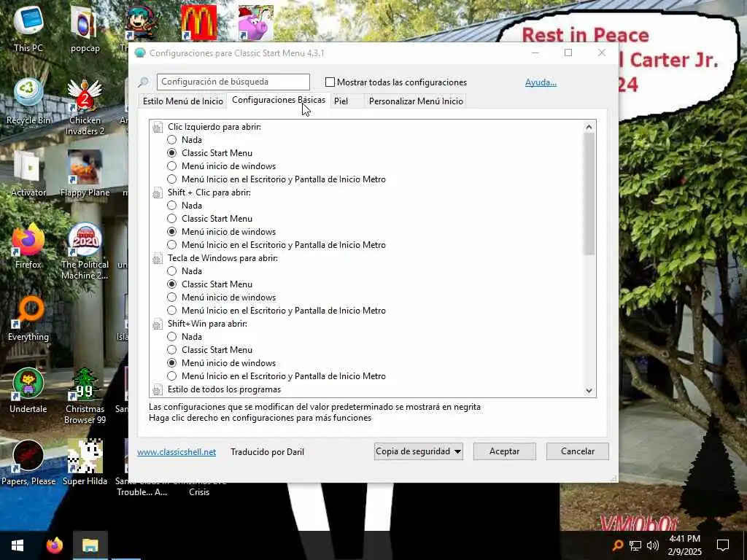
Task: Select Classic Start Menu under Shift+Win para abrir
Action: click(172, 350)
